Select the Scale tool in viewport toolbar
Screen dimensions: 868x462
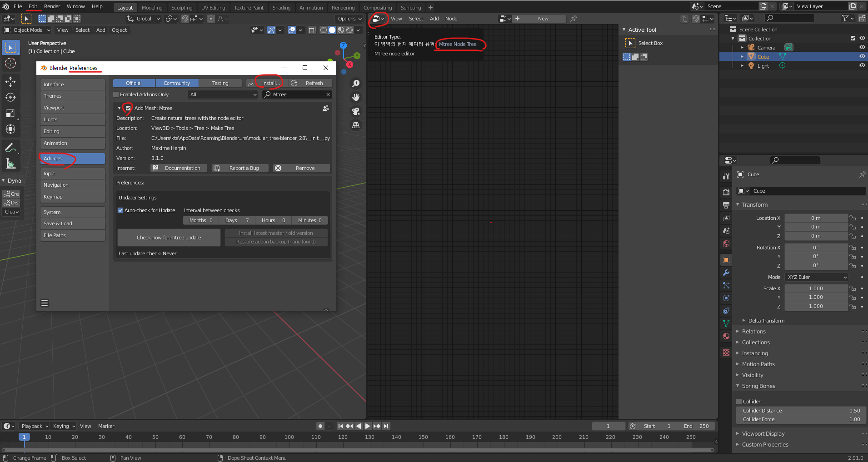[10, 113]
